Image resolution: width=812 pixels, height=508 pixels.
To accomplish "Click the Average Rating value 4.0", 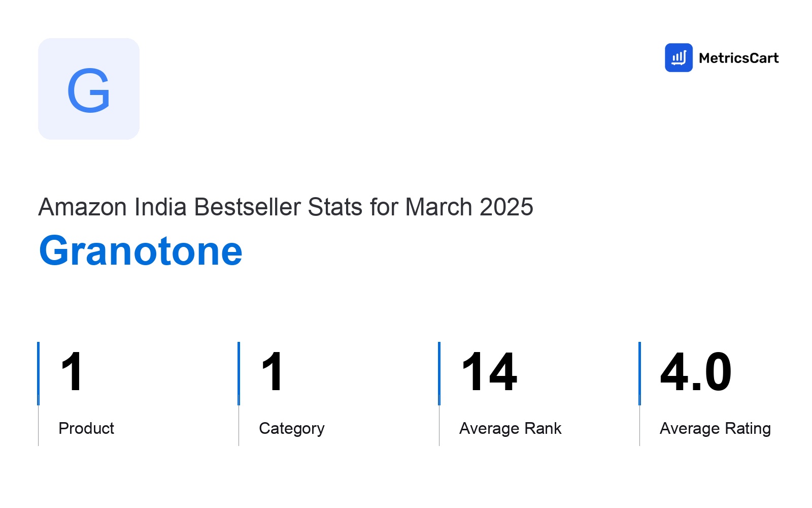I will click(x=696, y=372).
